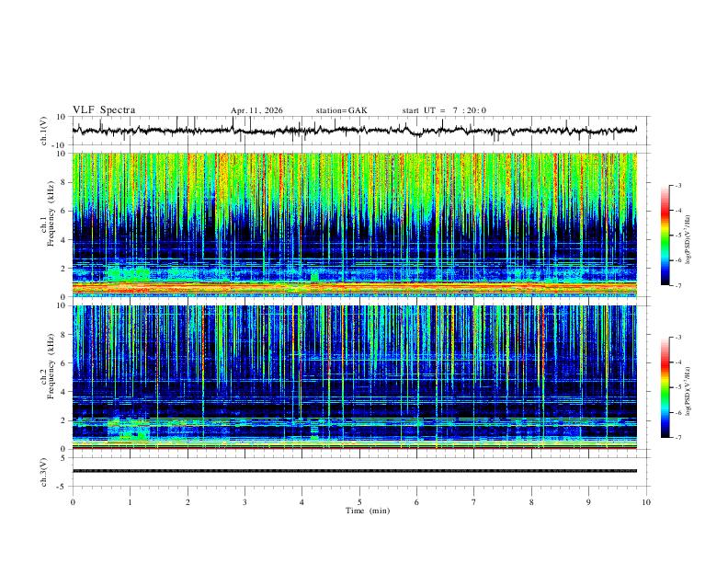Click the "-7" tick on ch.2 color bar
Screen dimensions: 728x563
point(677,438)
